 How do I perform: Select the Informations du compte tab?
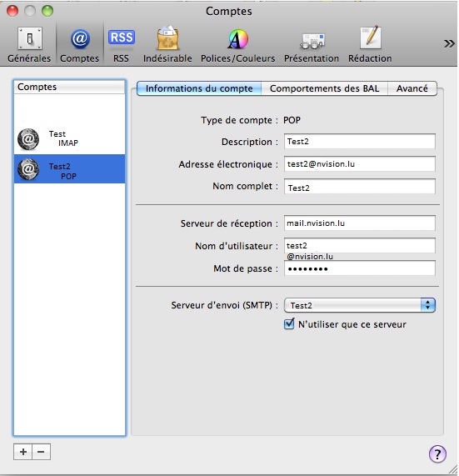point(199,88)
